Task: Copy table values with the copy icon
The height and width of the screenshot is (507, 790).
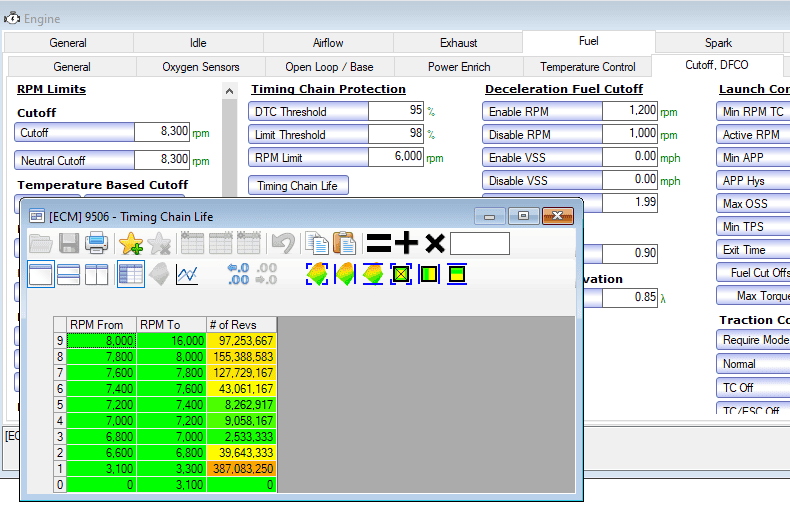Action: pos(317,243)
